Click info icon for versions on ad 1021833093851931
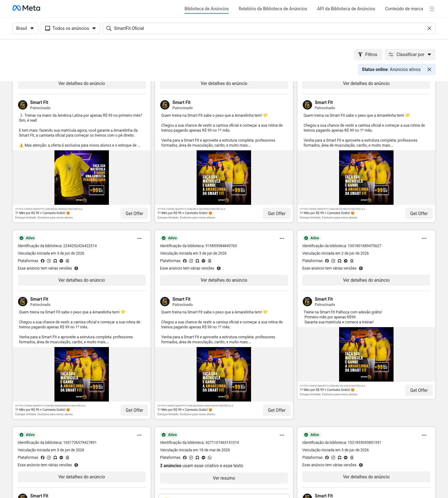This screenshot has width=448, height=498. [x=361, y=465]
